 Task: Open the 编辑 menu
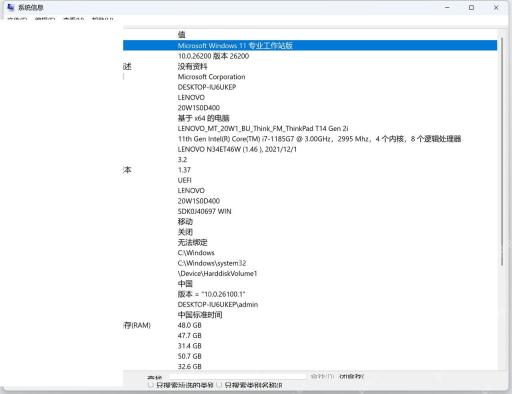[x=45, y=18]
